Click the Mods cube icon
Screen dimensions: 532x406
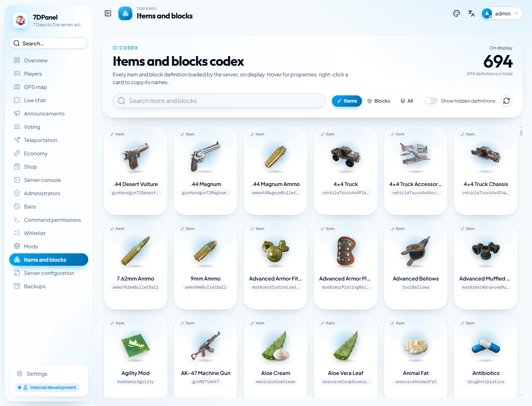point(17,246)
